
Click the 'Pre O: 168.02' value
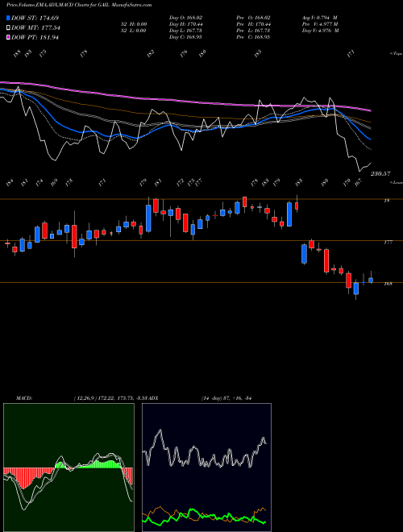point(253,18)
